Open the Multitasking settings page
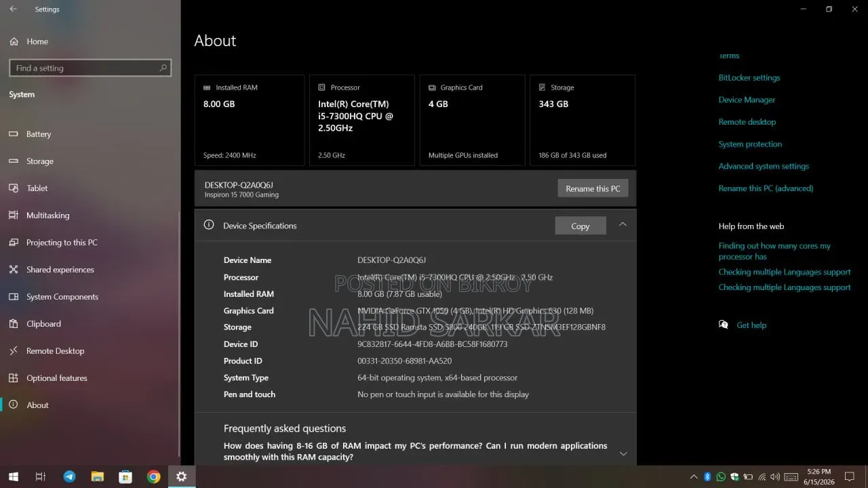Image resolution: width=868 pixels, height=488 pixels. 39,216
